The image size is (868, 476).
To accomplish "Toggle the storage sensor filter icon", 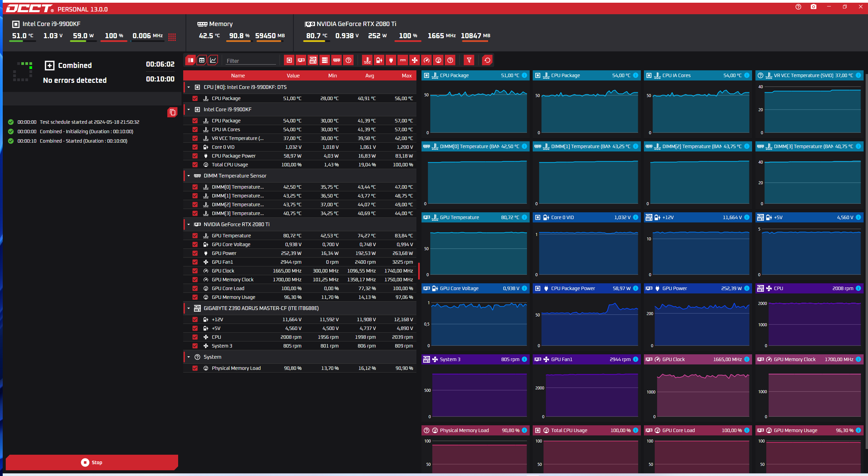I will click(325, 60).
